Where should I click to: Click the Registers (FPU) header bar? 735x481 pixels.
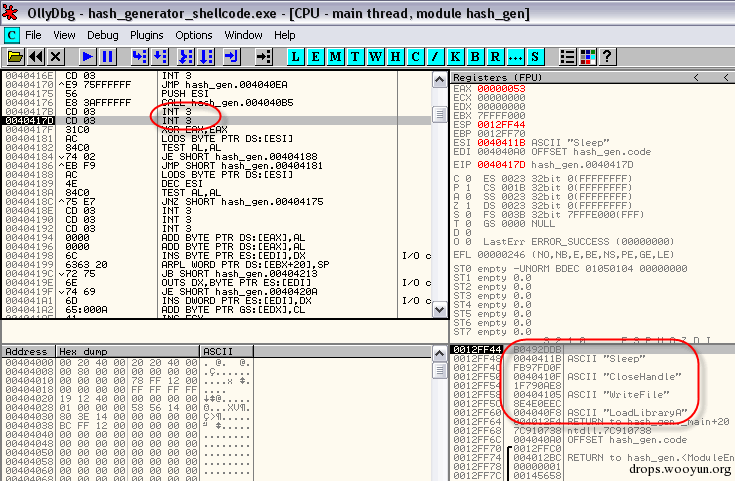[x=593, y=77]
